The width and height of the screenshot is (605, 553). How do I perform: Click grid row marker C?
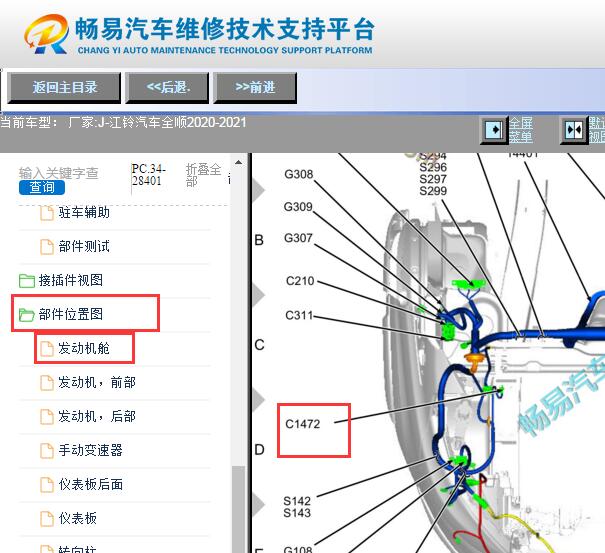(x=259, y=345)
